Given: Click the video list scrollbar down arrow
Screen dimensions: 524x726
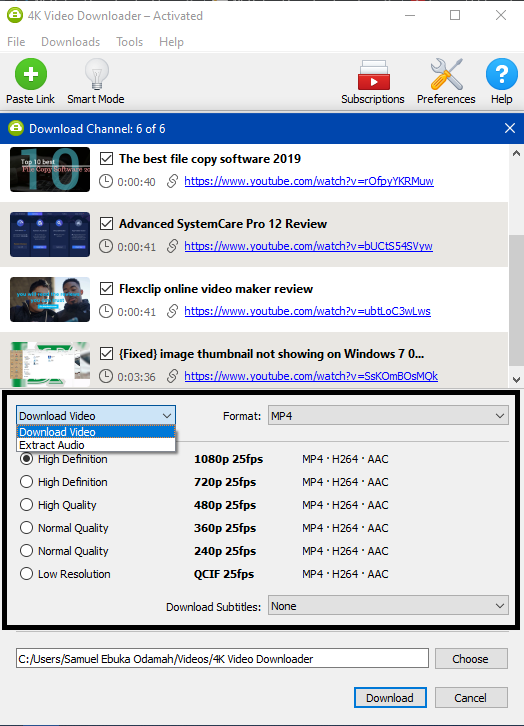Looking at the screenshot, I should [x=517, y=380].
